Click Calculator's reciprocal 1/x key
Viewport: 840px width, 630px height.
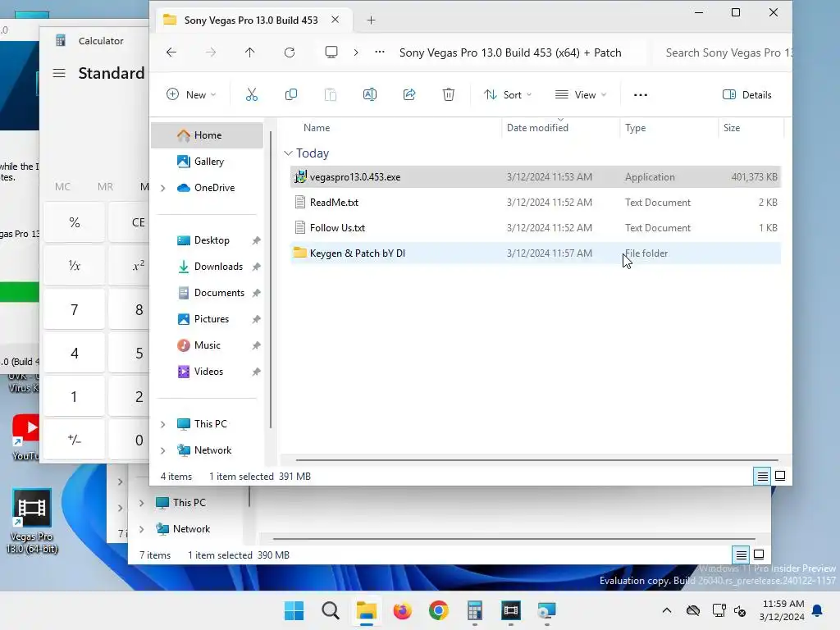click(x=75, y=266)
